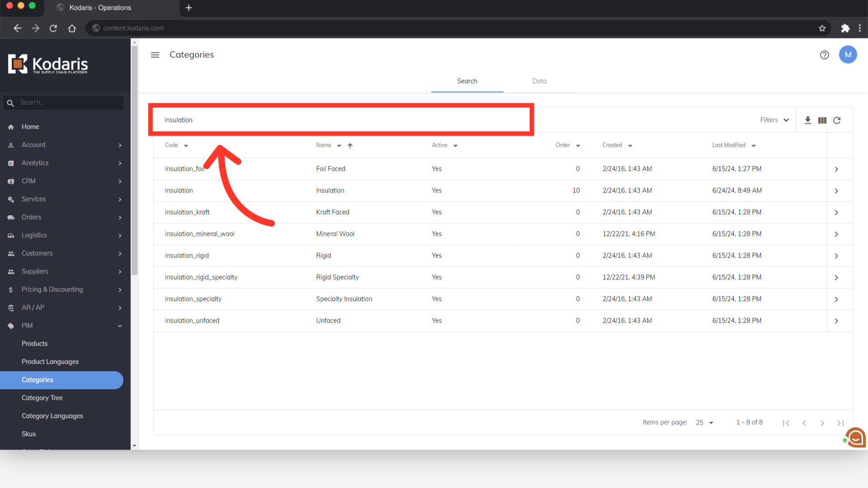Open the Code column filter arrow
This screenshot has width=868, height=488.
click(x=186, y=145)
